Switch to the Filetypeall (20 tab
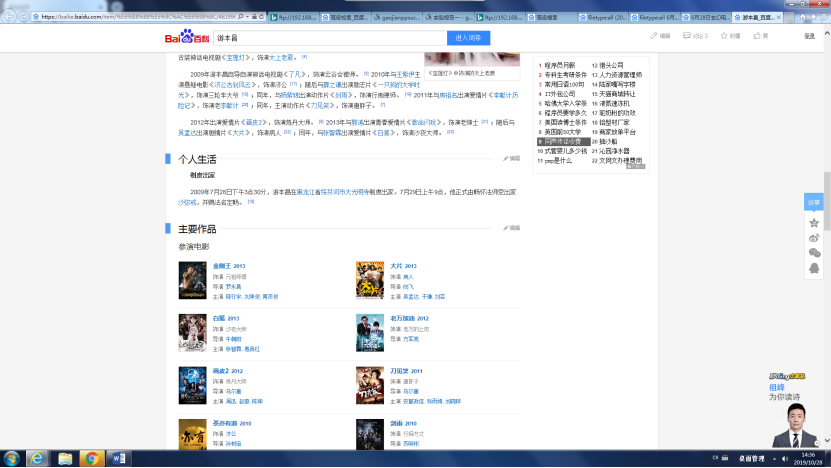The height and width of the screenshot is (468, 831). click(604, 17)
